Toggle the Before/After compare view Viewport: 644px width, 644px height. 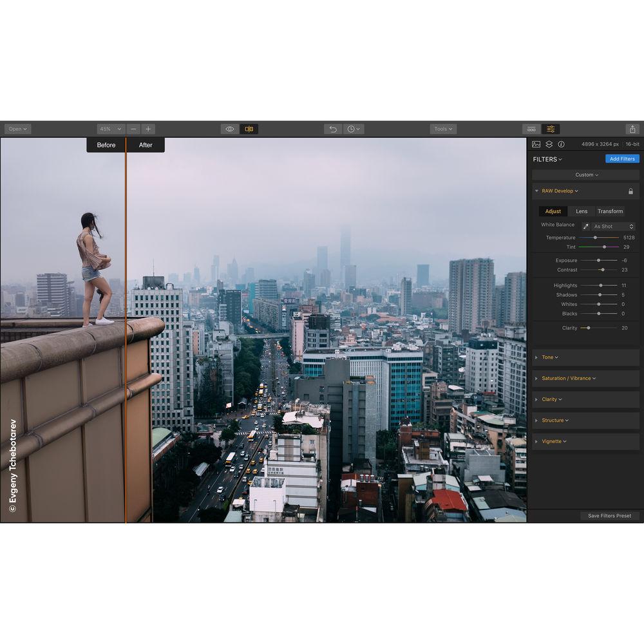250,128
